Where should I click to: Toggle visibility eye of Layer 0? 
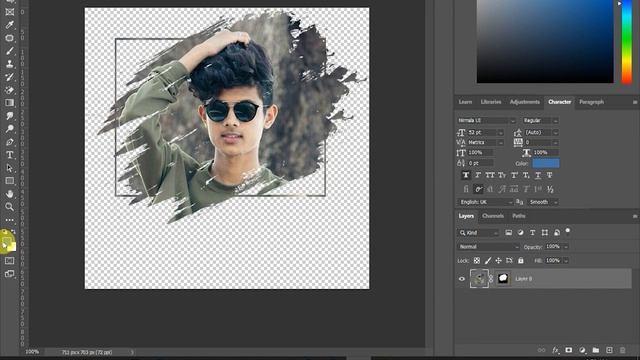click(x=462, y=279)
